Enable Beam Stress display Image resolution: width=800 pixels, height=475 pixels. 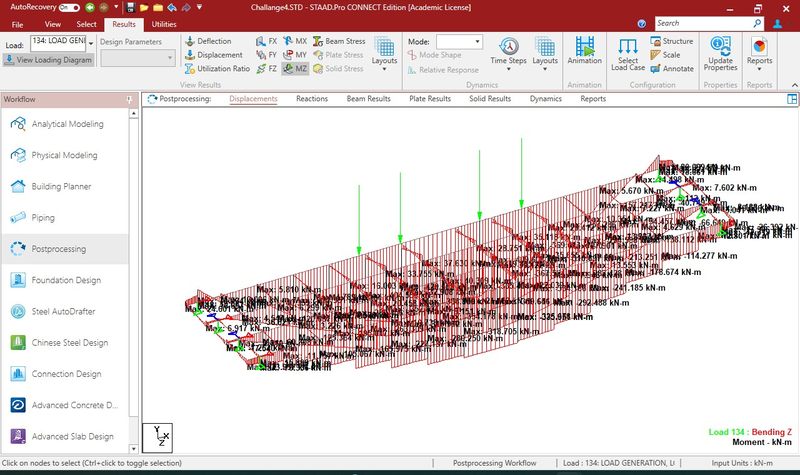pyautogui.click(x=338, y=41)
